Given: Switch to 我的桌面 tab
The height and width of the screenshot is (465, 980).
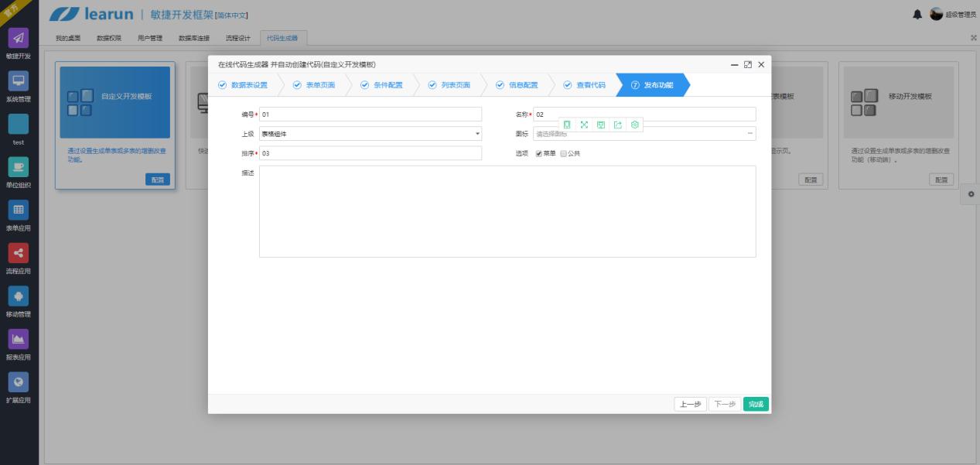Looking at the screenshot, I should (68, 38).
